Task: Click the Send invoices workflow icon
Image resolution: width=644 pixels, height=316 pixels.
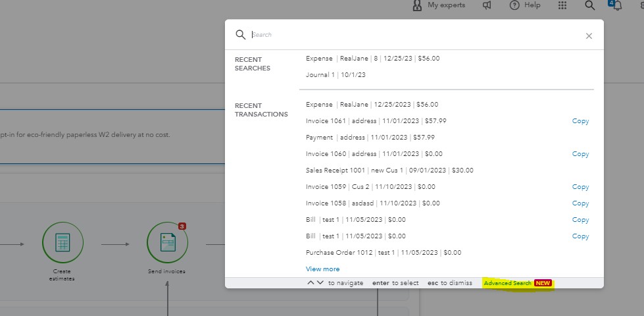Action: pos(168,242)
